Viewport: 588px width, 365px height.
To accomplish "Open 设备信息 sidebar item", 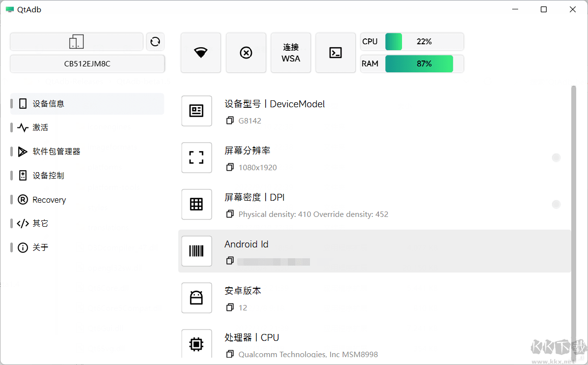I will coord(87,104).
